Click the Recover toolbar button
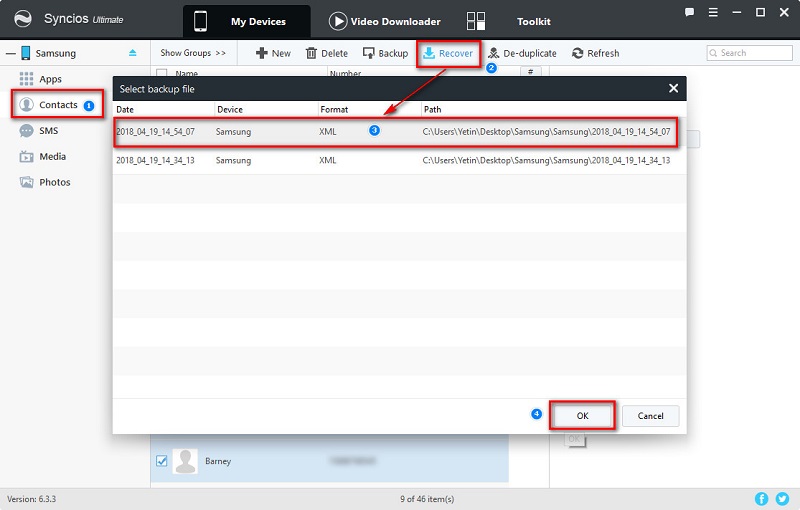Screen dimensions: 800x510 point(448,53)
